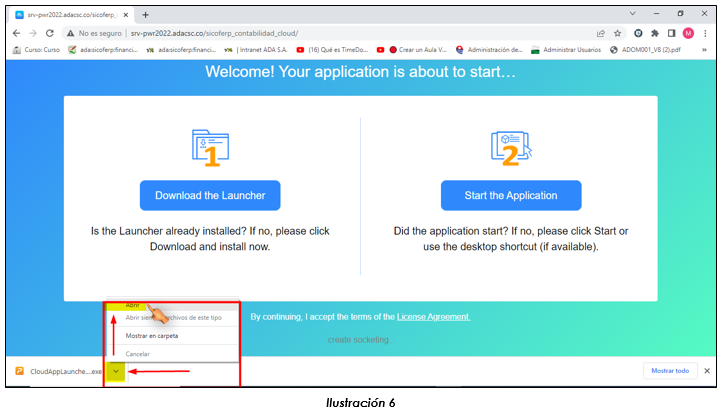
Task: Expand the bookmarks overflow chevron
Action: [x=709, y=49]
